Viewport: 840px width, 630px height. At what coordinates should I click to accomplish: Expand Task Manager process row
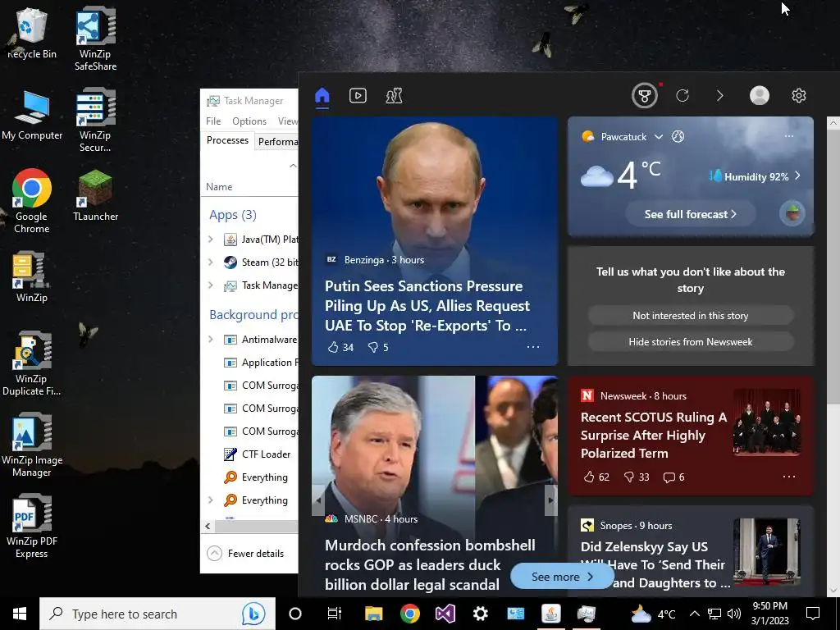(x=211, y=285)
